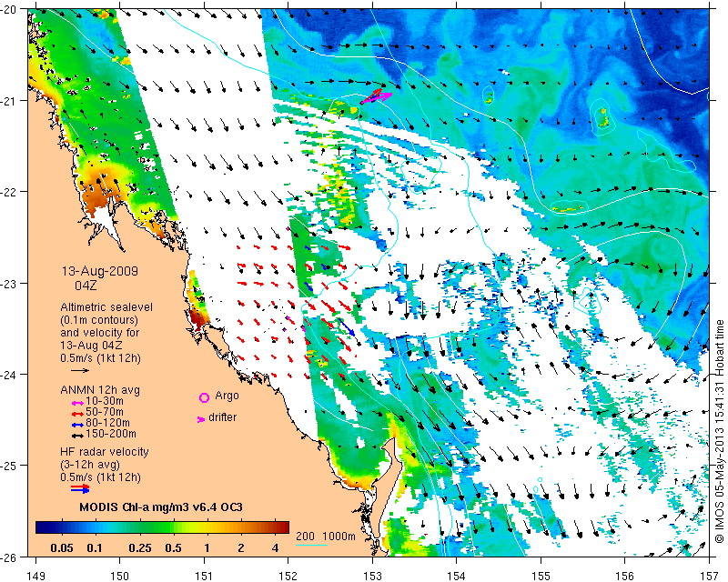Click the magenta Argo circle legend symbol

pyautogui.click(x=204, y=397)
